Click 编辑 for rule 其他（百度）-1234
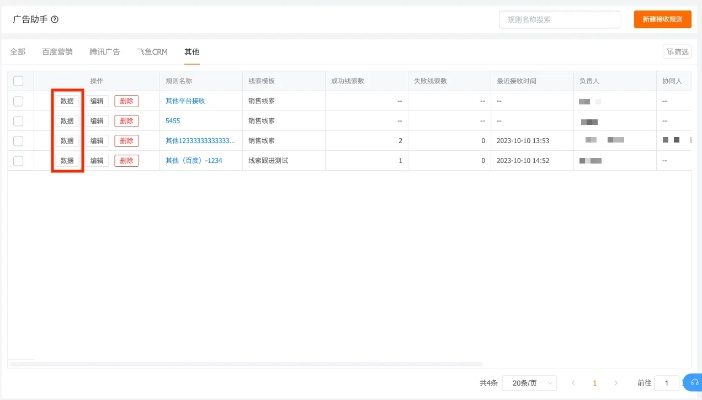702x400 pixels. 97,160
